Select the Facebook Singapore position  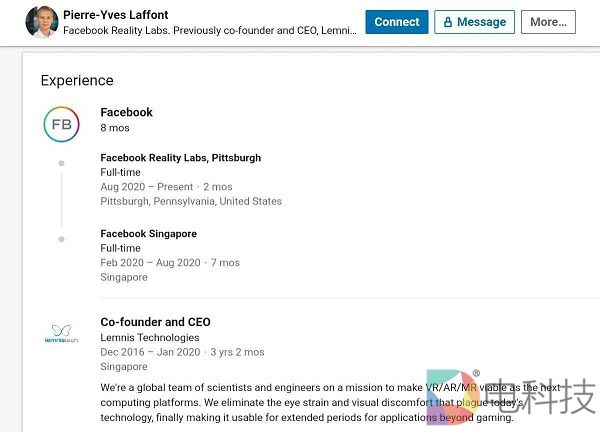[148, 234]
